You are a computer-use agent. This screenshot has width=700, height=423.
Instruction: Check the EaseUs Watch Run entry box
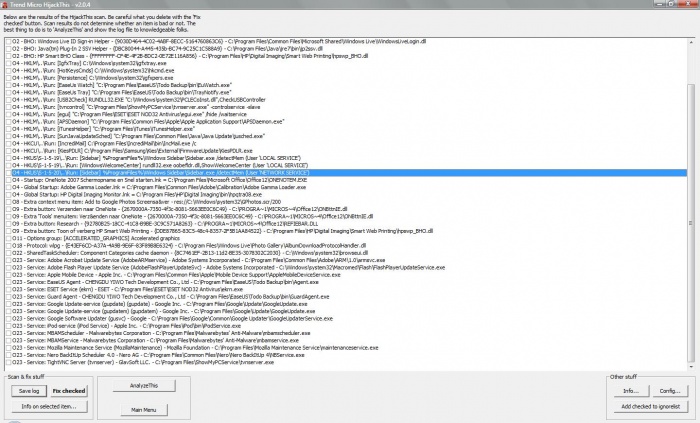pyautogui.click(x=8, y=85)
